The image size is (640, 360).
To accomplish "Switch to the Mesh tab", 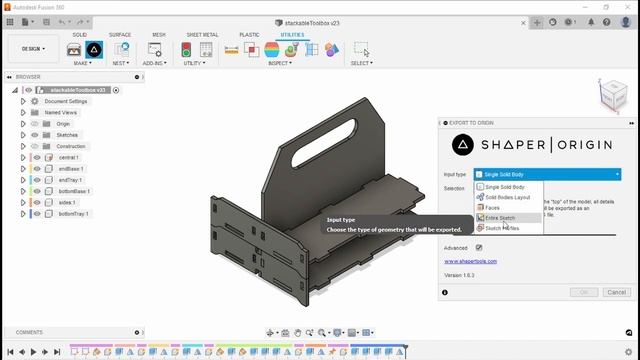I will point(159,35).
